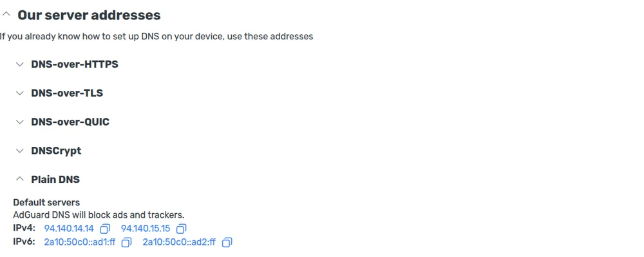Collapse the Our server addresses chevron
Screen dimensions: 644x257
tap(6, 14)
